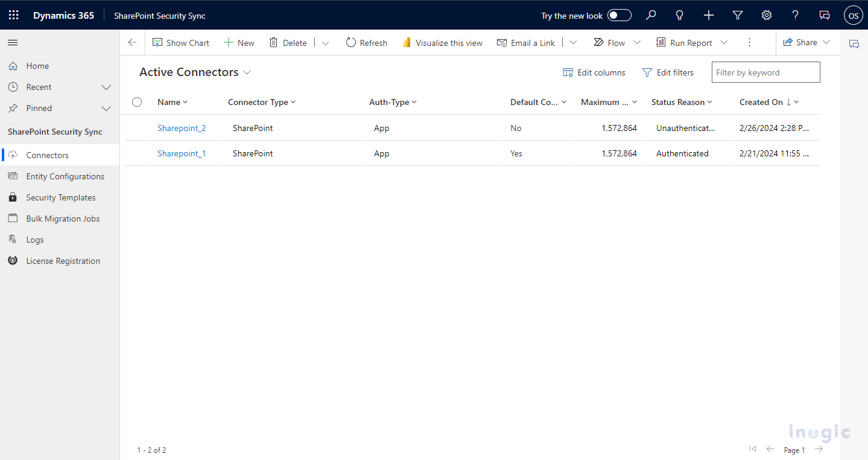
Task: Check the select all rows circle
Action: point(137,102)
